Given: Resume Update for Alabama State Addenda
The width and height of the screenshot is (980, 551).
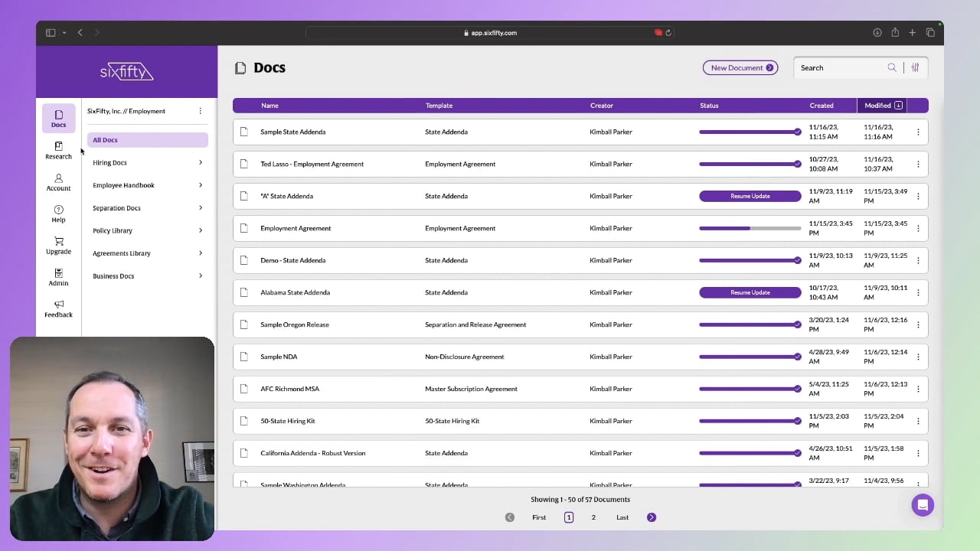Looking at the screenshot, I should (x=750, y=292).
